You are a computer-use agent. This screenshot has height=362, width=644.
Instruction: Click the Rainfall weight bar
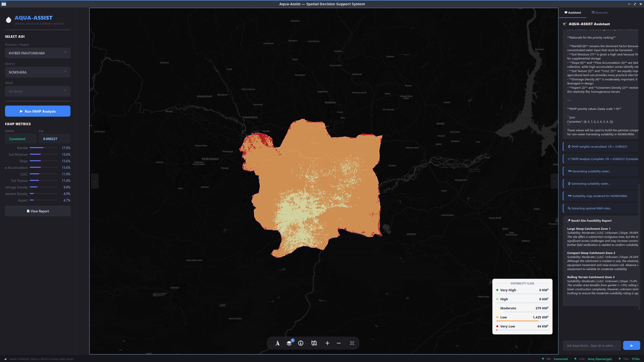43,148
